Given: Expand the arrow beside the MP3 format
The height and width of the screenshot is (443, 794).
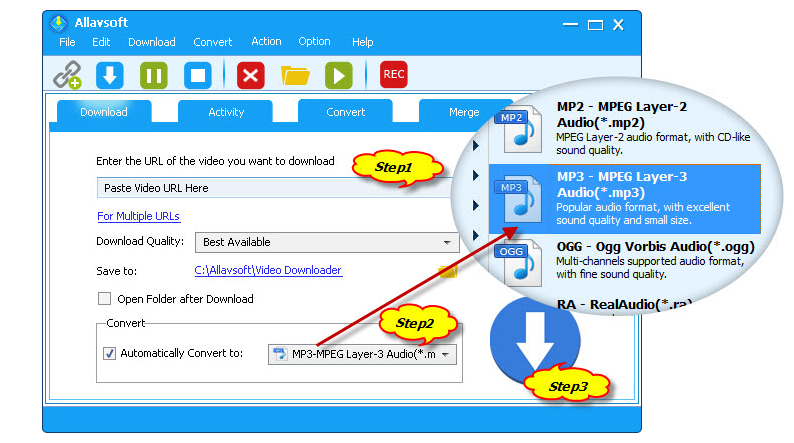Looking at the screenshot, I should (476, 176).
